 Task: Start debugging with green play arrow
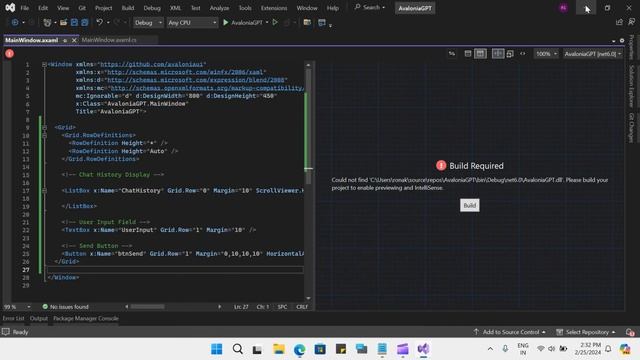click(x=225, y=22)
